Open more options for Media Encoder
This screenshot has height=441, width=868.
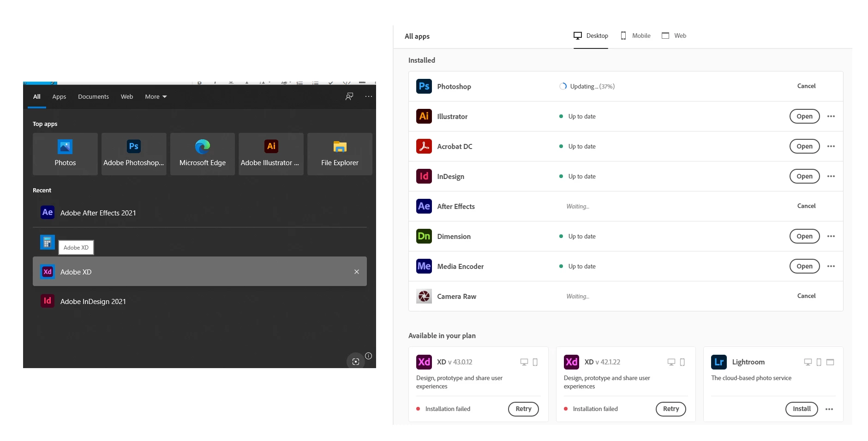831,266
